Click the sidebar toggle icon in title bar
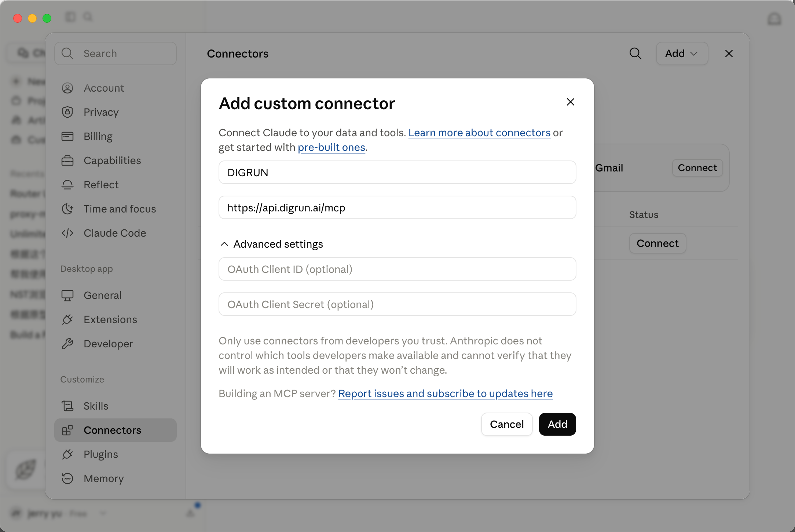 point(70,17)
